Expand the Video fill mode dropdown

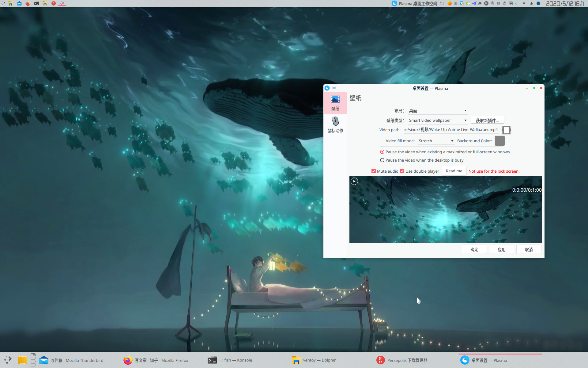click(436, 141)
